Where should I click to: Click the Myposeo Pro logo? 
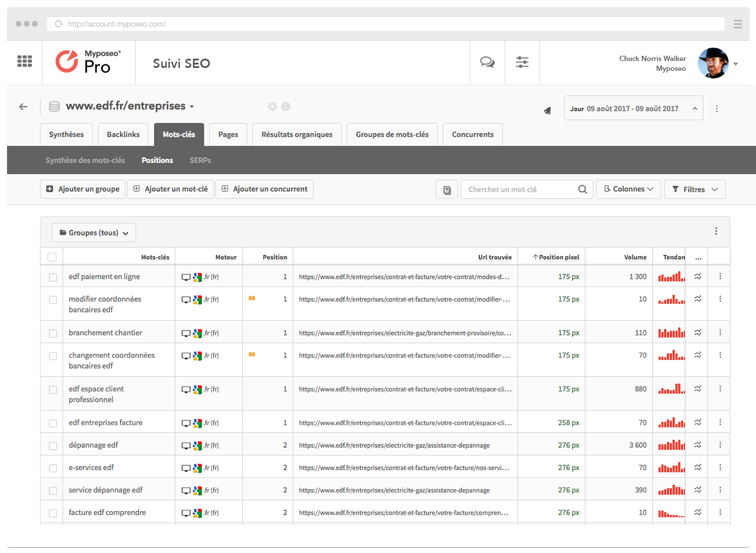pyautogui.click(x=88, y=61)
